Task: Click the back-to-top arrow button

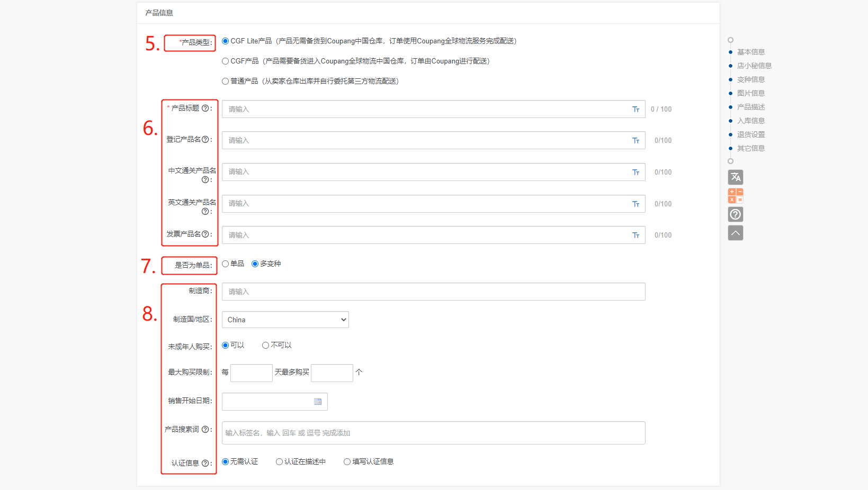Action: pos(735,233)
